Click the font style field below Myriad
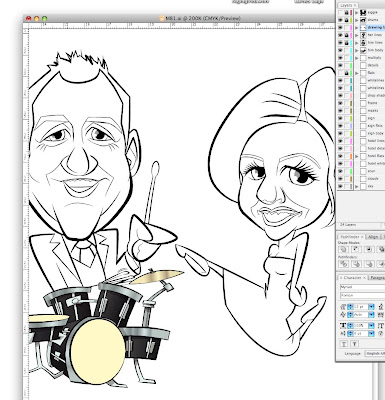 [x=362, y=295]
